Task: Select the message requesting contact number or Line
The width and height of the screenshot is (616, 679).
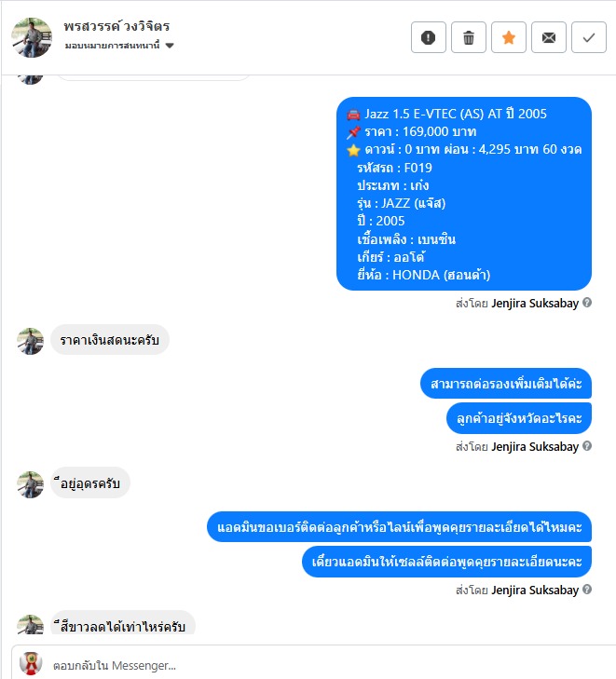Action: pos(399,527)
